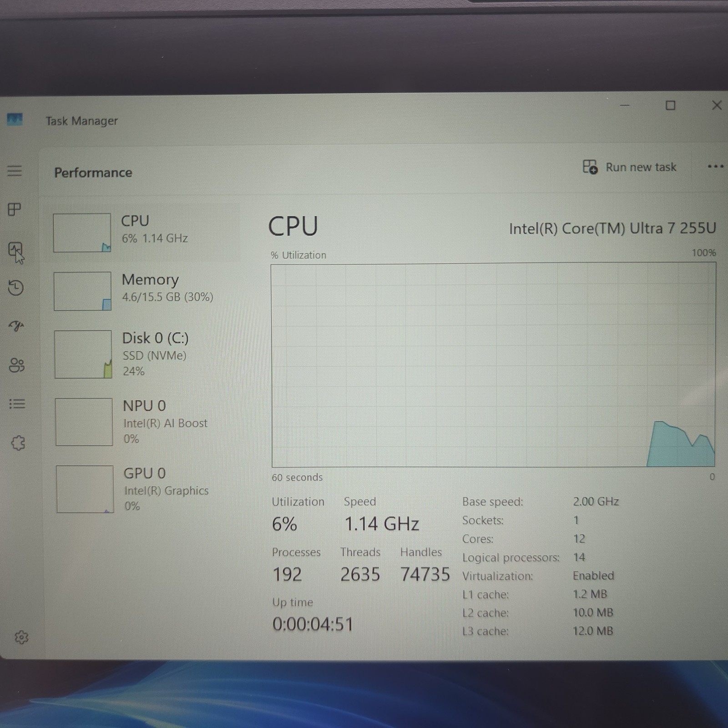This screenshot has width=728, height=728.
Task: Click the NPU 0 mini graph thumbnail
Action: click(x=84, y=422)
